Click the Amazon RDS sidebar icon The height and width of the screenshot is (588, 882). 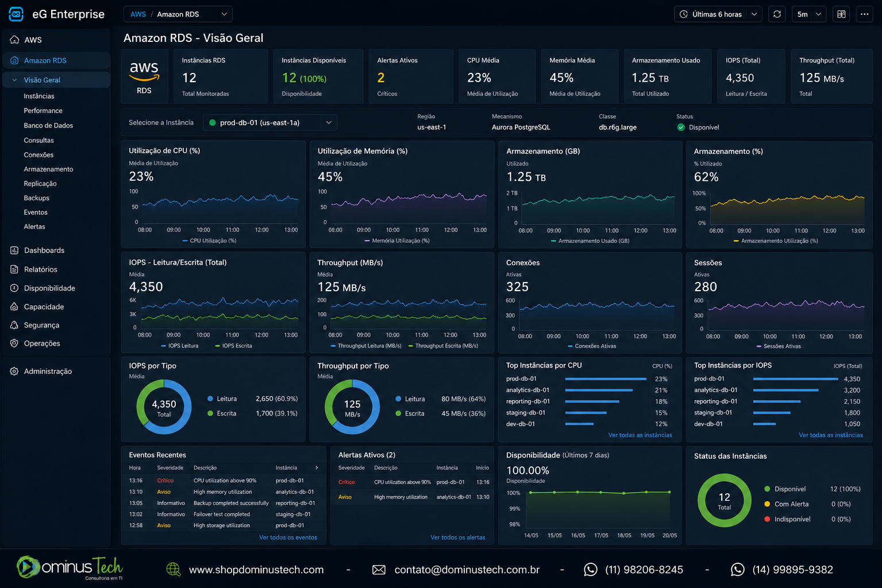14,60
